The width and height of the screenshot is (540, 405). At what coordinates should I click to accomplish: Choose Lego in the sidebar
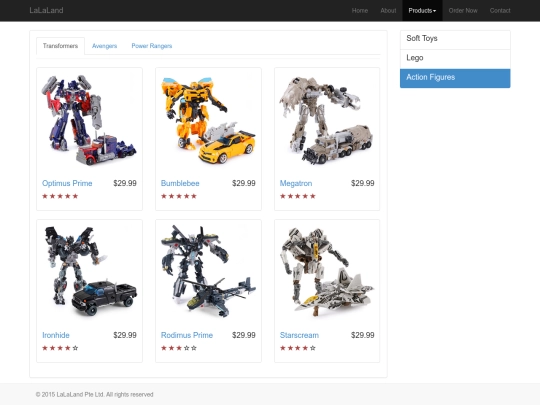(x=455, y=59)
